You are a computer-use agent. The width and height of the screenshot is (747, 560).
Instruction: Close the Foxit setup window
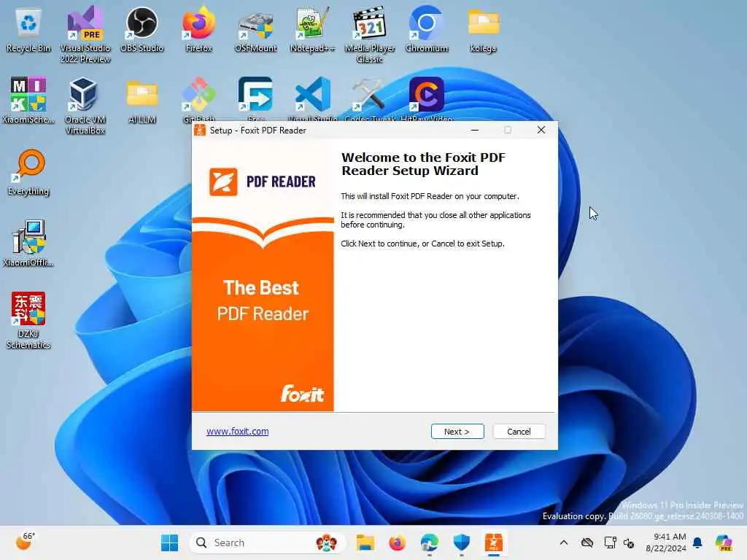click(x=541, y=130)
